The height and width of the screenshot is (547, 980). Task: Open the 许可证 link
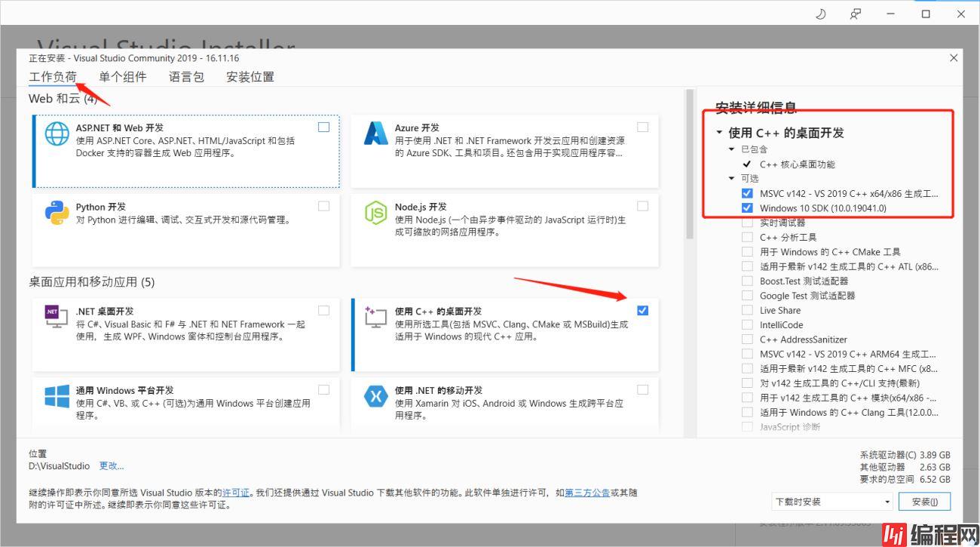(x=236, y=493)
